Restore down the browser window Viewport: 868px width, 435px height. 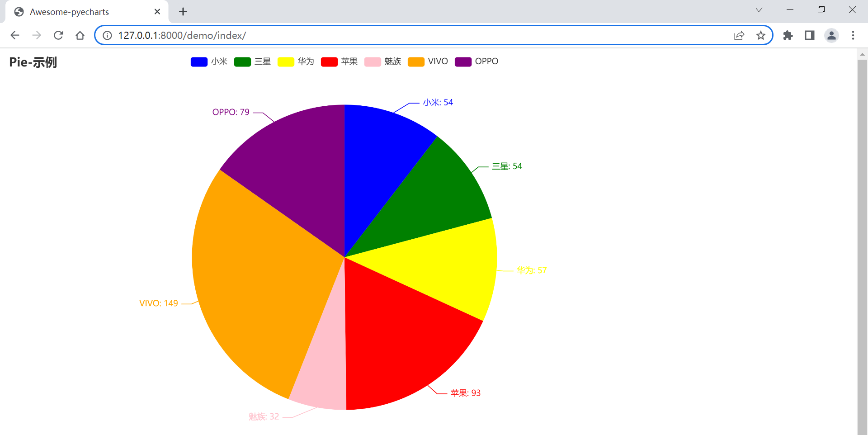pos(821,10)
